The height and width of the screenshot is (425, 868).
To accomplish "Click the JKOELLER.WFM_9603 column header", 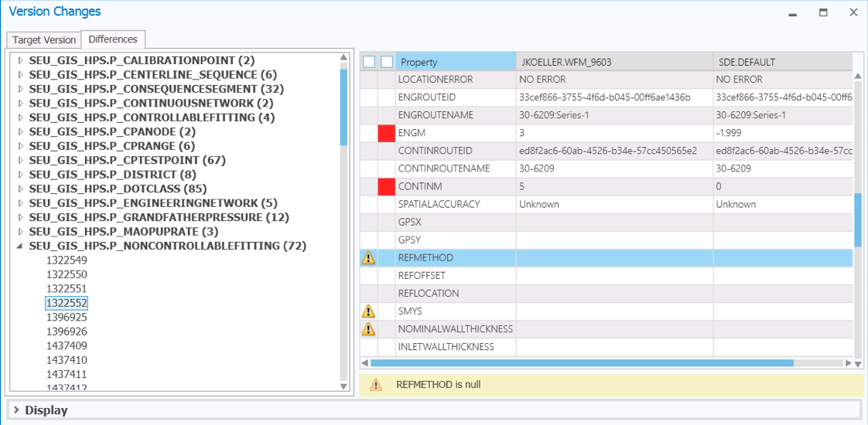I will [614, 62].
